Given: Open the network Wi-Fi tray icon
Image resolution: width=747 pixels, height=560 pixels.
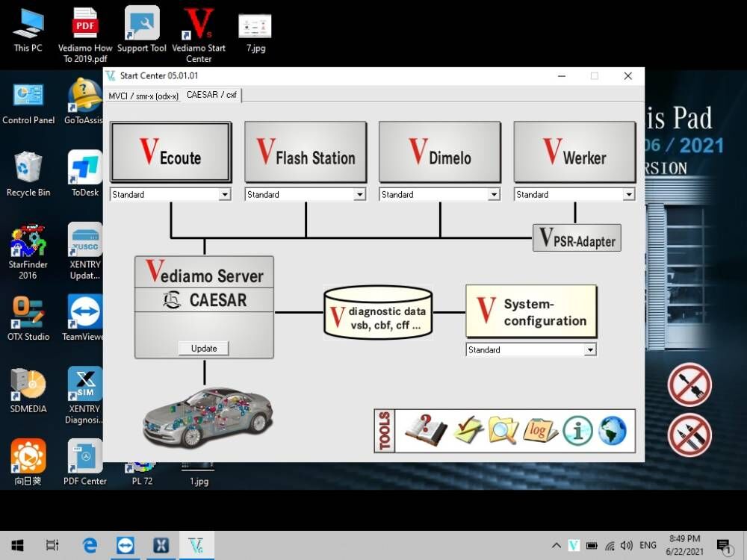Looking at the screenshot, I should [x=610, y=546].
